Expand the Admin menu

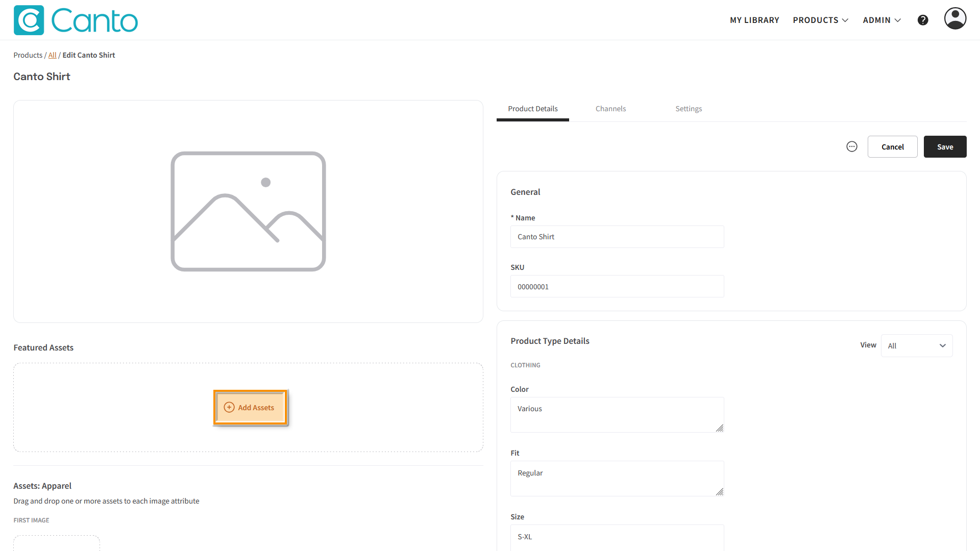coord(881,20)
